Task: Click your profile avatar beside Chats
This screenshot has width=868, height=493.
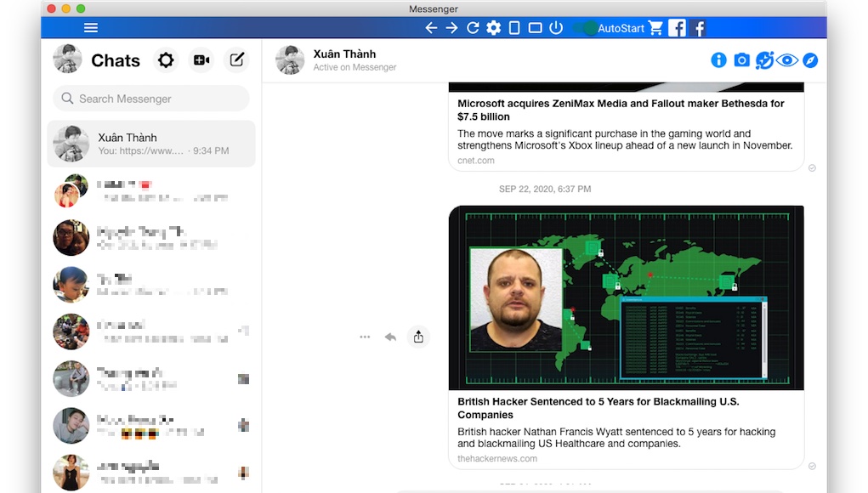Action: pos(67,59)
